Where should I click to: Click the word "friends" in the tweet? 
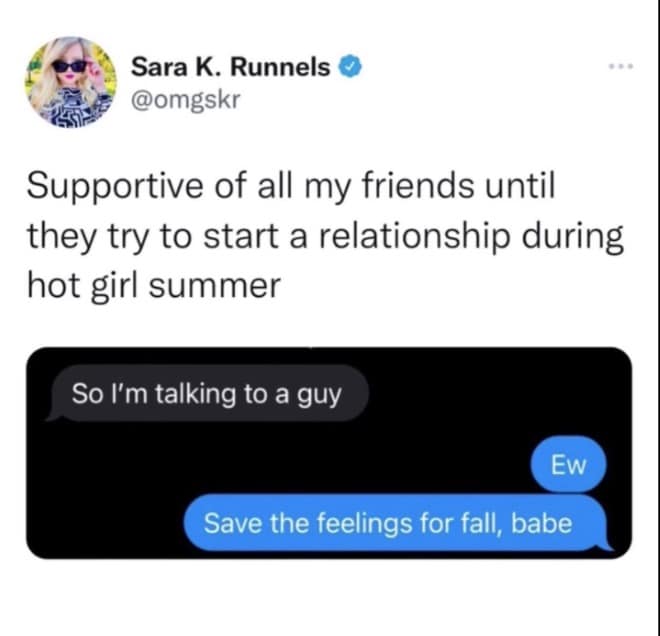pyautogui.click(x=418, y=186)
